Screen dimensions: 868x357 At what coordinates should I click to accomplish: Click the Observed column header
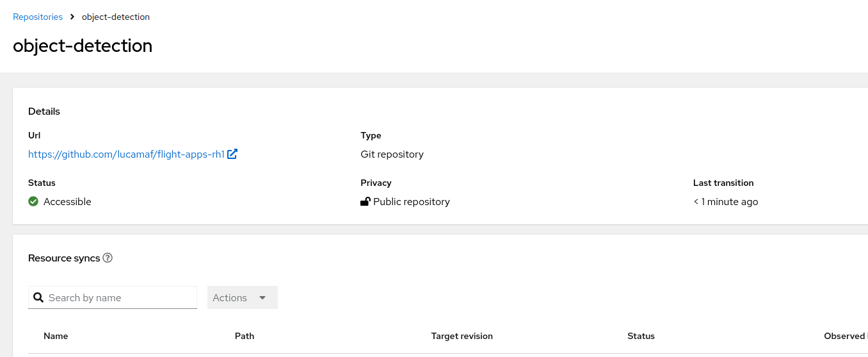point(846,336)
